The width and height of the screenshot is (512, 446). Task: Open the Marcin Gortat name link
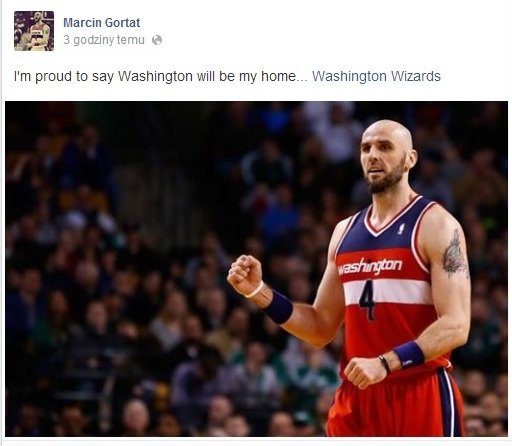pyautogui.click(x=102, y=23)
